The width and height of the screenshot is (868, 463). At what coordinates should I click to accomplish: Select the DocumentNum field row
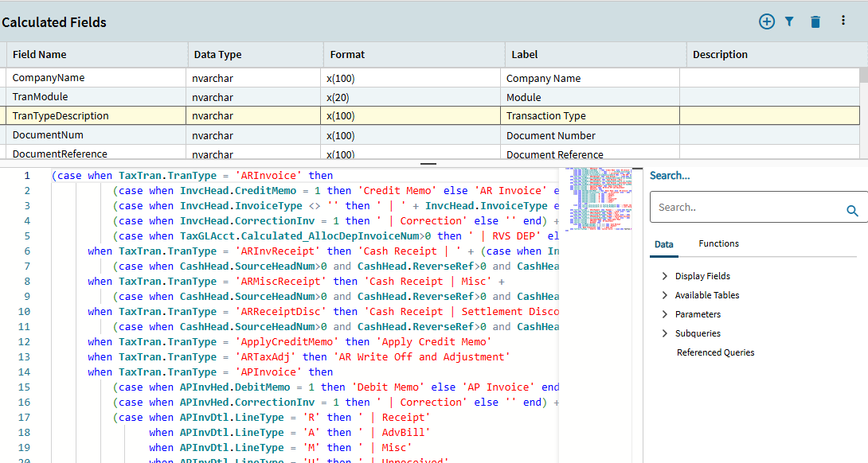tap(48, 135)
